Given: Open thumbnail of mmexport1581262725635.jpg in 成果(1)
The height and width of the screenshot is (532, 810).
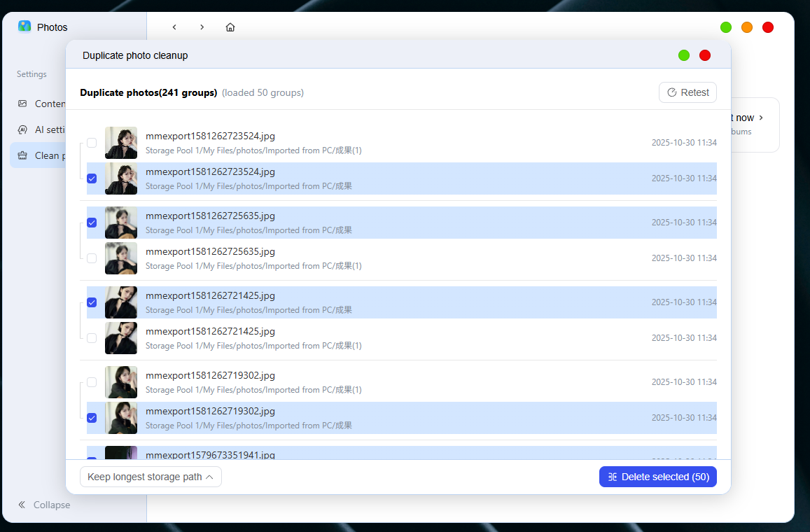Looking at the screenshot, I should point(121,258).
